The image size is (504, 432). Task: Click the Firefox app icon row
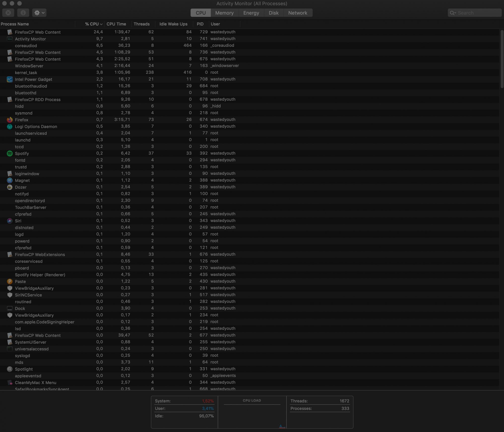(10, 120)
